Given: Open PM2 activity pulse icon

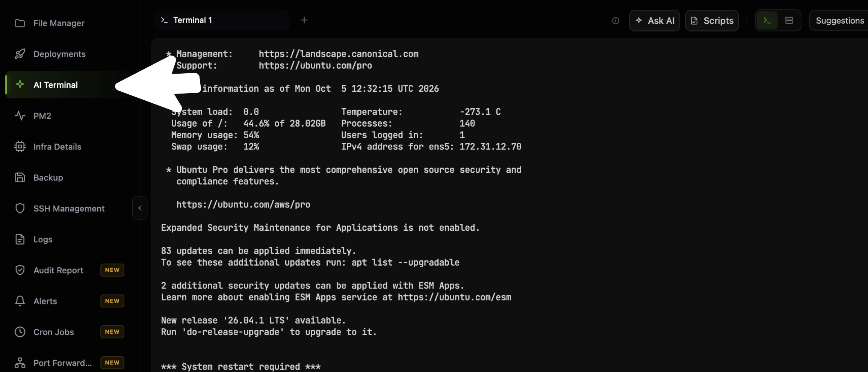Looking at the screenshot, I should click(x=20, y=116).
